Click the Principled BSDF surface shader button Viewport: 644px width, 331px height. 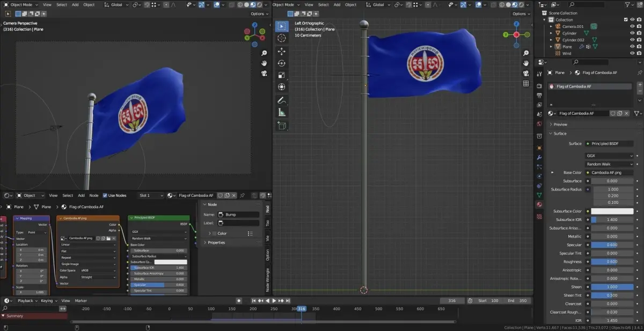[609, 144]
